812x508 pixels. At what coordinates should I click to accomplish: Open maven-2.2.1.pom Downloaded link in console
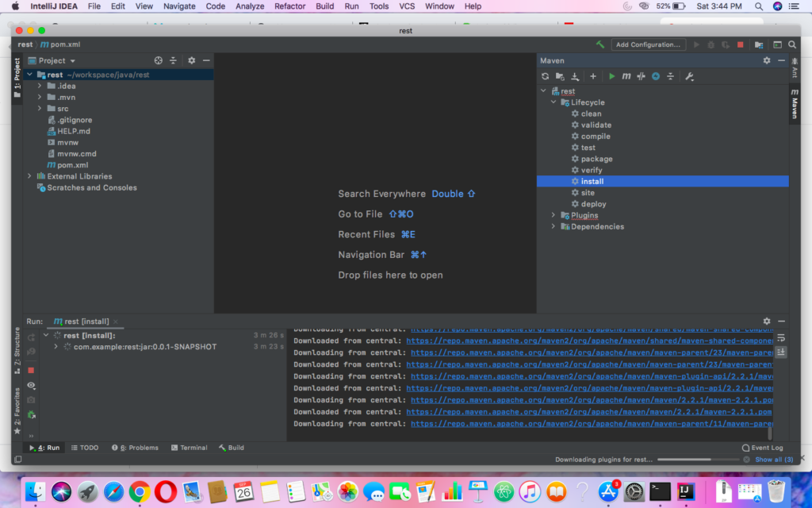pos(589,412)
